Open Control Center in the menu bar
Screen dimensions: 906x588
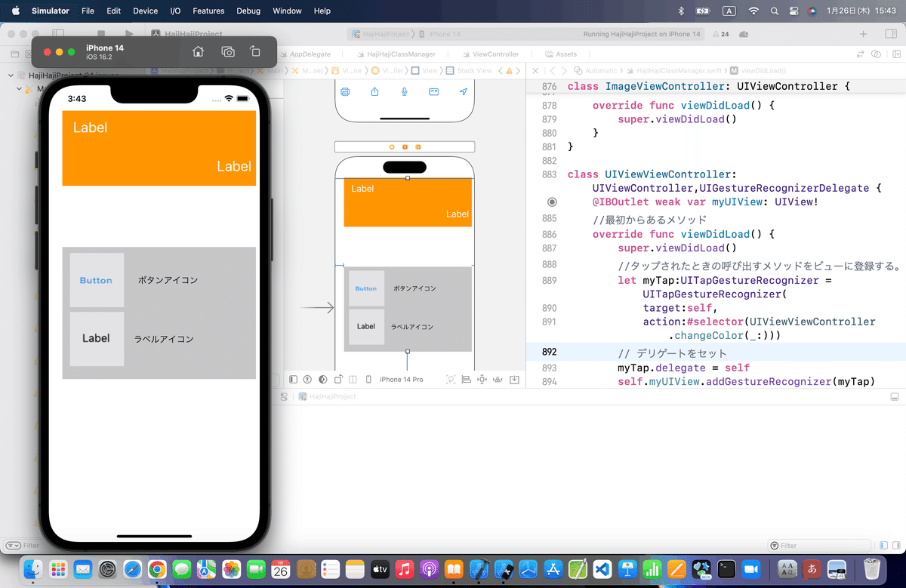point(794,11)
